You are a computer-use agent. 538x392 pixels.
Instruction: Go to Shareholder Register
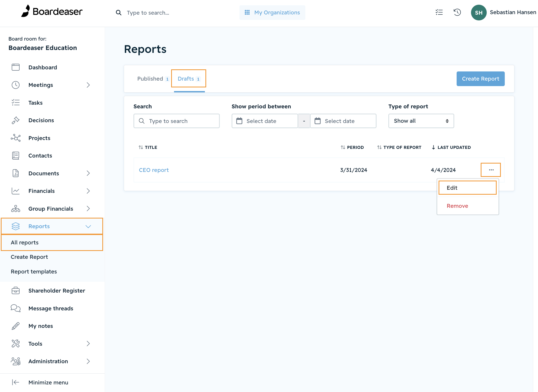tap(57, 290)
